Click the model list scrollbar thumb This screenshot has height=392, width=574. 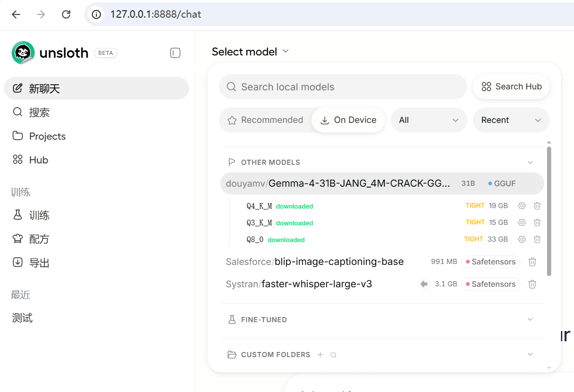coord(549,211)
